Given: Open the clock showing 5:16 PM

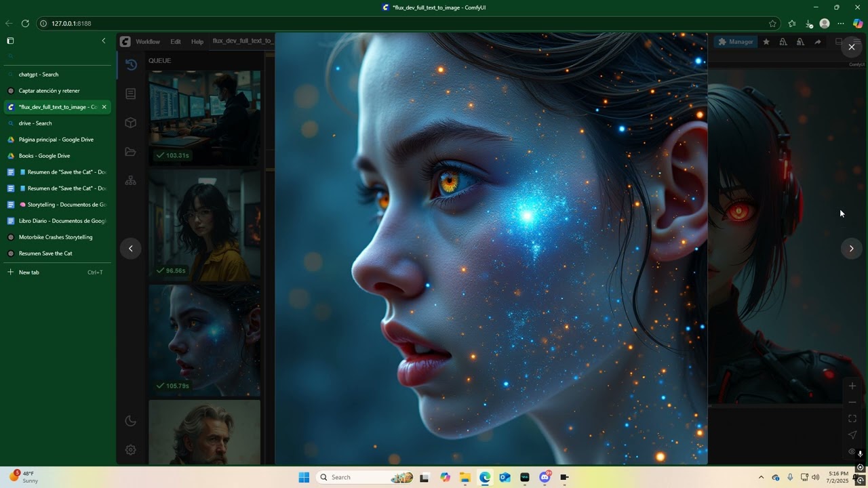Looking at the screenshot, I should tap(838, 477).
